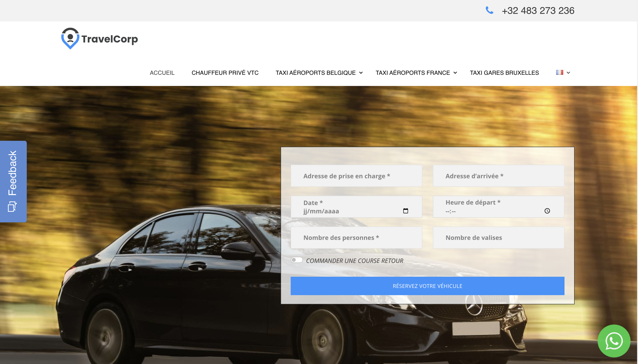Open the WhatsApp chat bubble
The height and width of the screenshot is (364, 638).
[614, 341]
